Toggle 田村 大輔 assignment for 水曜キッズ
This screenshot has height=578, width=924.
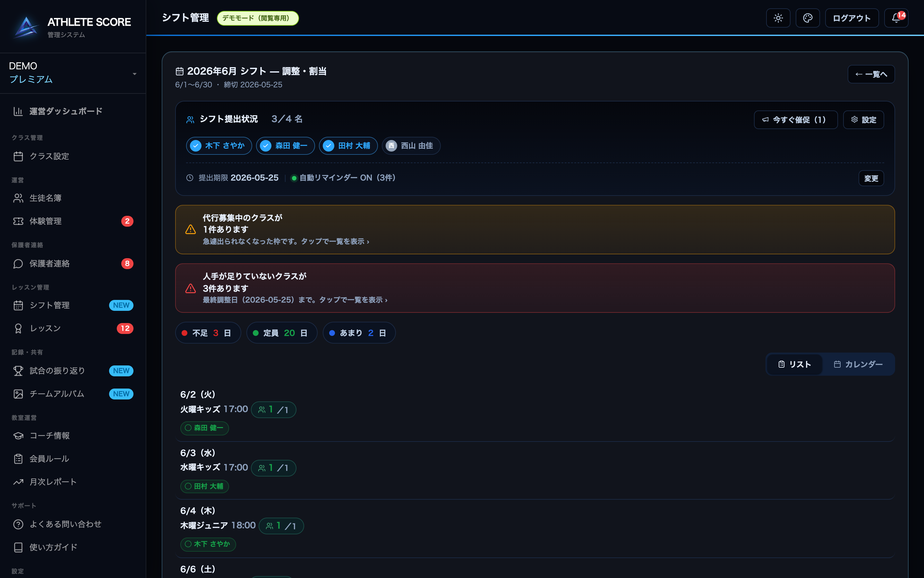[205, 486]
